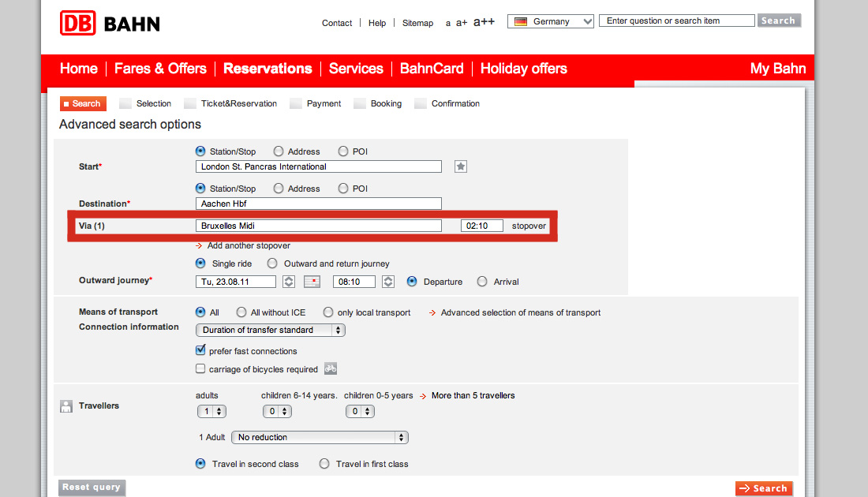This screenshot has height=497, width=868.
Task: Open the No reduction dropdown
Action: pyautogui.click(x=322, y=437)
